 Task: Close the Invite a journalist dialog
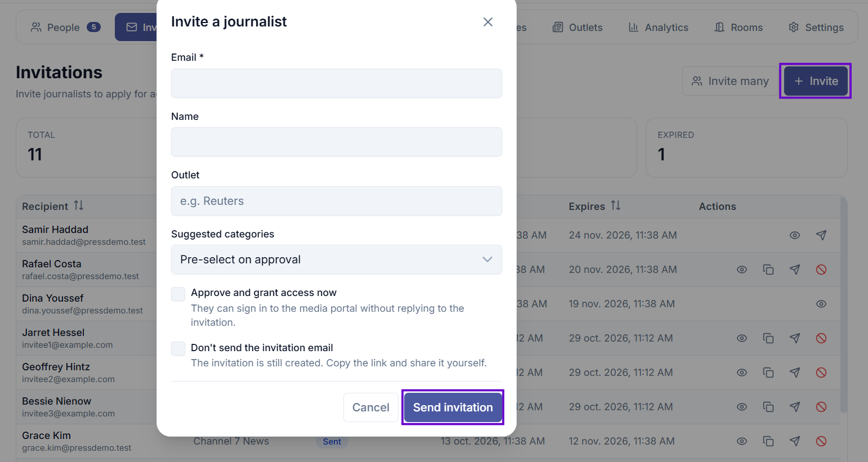point(488,22)
